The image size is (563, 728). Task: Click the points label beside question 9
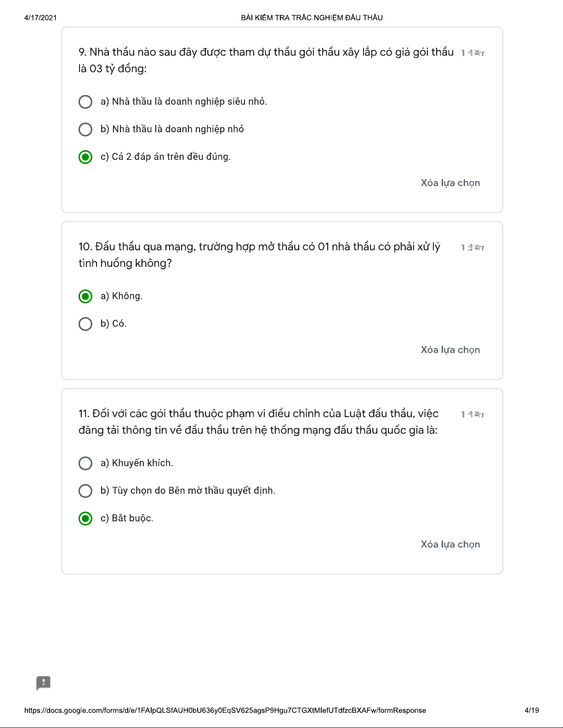click(472, 53)
